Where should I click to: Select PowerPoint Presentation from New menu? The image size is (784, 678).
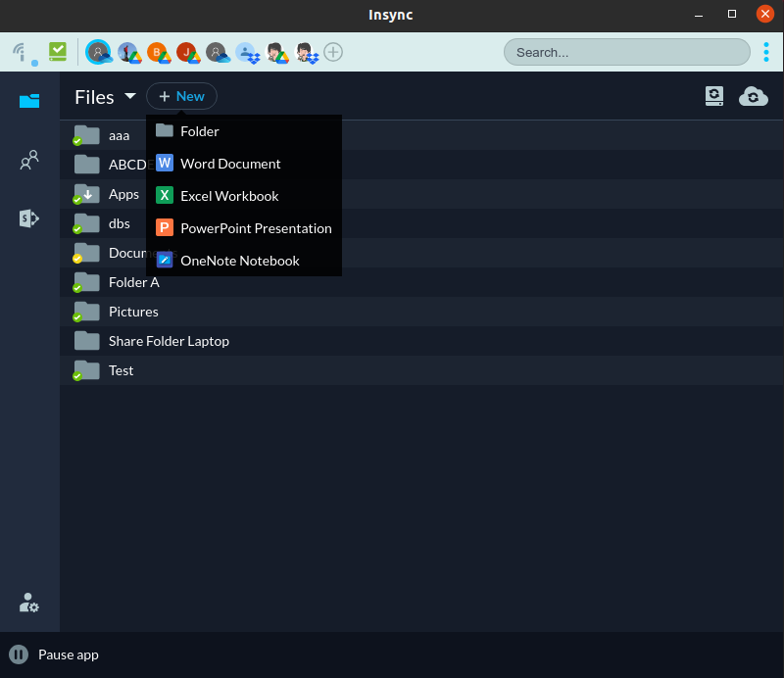tap(256, 227)
